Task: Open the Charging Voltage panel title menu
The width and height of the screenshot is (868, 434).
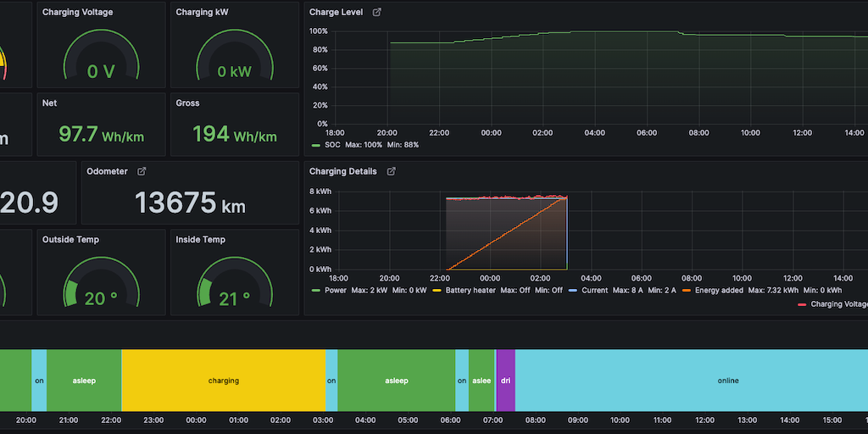Action: (77, 13)
